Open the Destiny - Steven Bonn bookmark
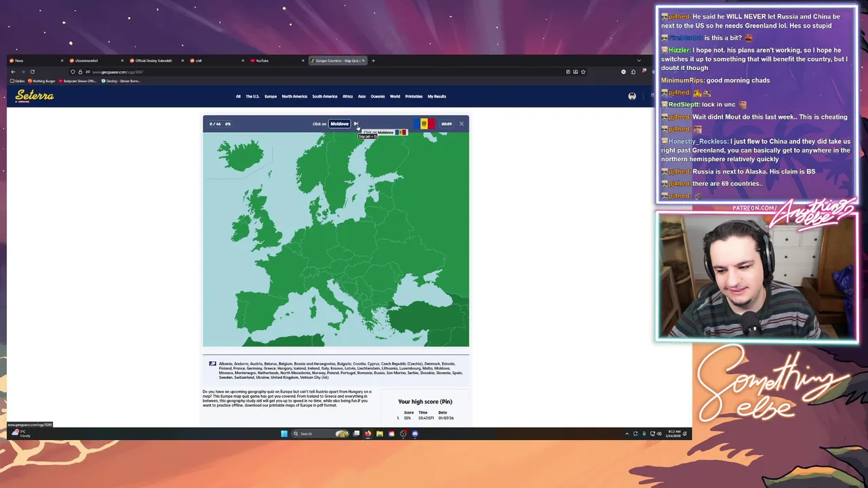 pyautogui.click(x=121, y=81)
